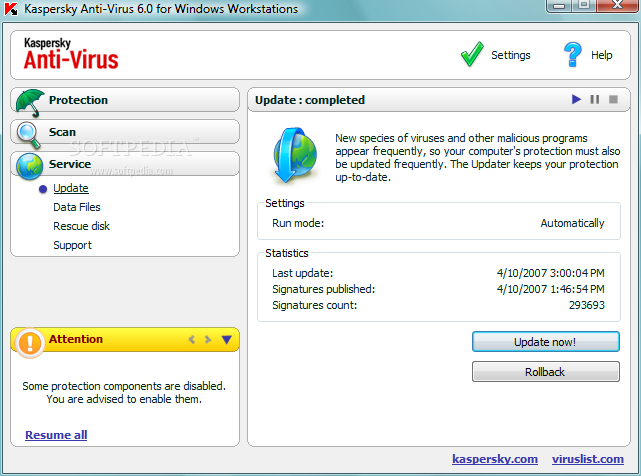This screenshot has width=641, height=476.
Task: Click the Resume all link
Action: point(56,435)
